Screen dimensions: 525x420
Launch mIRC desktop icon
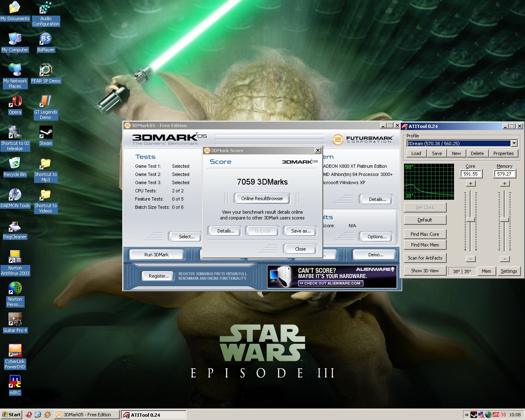tap(15, 382)
